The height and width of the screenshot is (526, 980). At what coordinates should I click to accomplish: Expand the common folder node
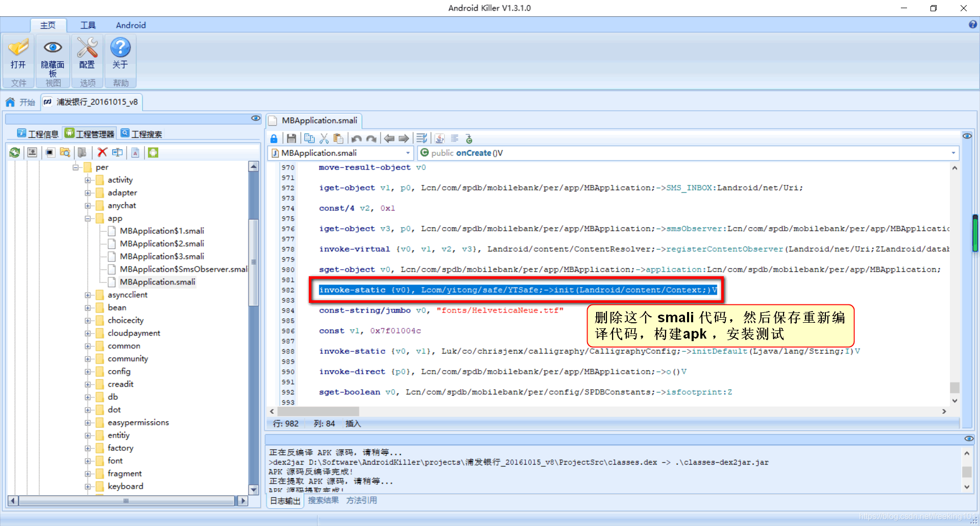88,346
